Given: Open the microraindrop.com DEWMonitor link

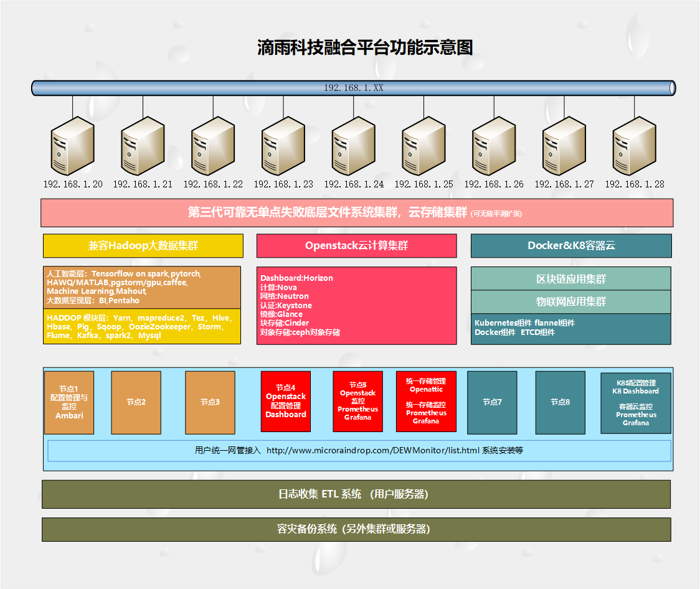Looking at the screenshot, I should coord(372,450).
